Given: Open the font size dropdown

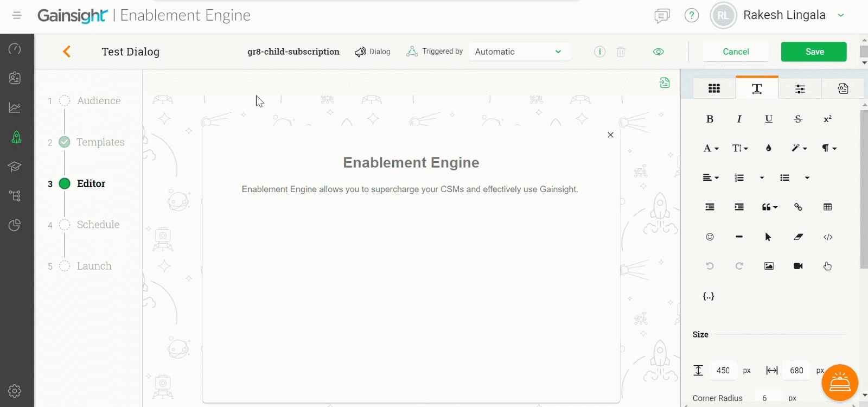Looking at the screenshot, I should click(x=740, y=148).
